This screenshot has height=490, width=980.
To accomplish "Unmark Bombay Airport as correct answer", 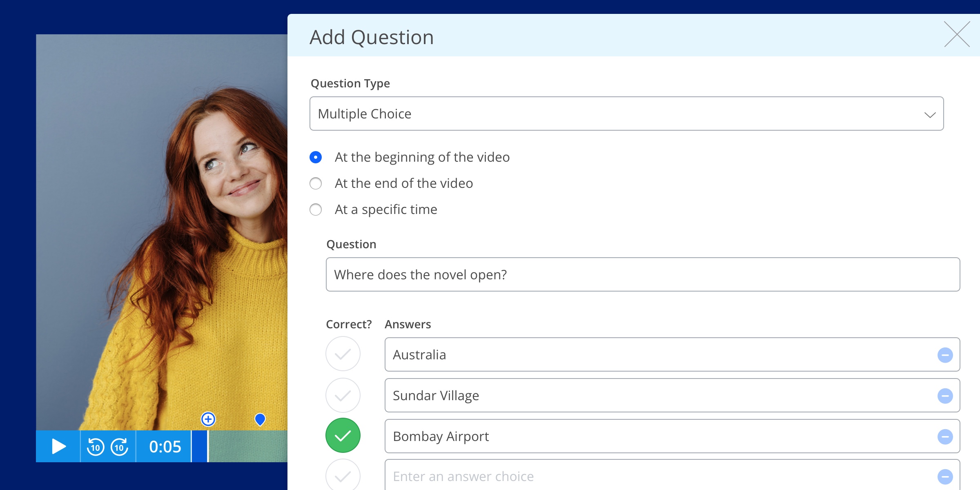I will [343, 436].
